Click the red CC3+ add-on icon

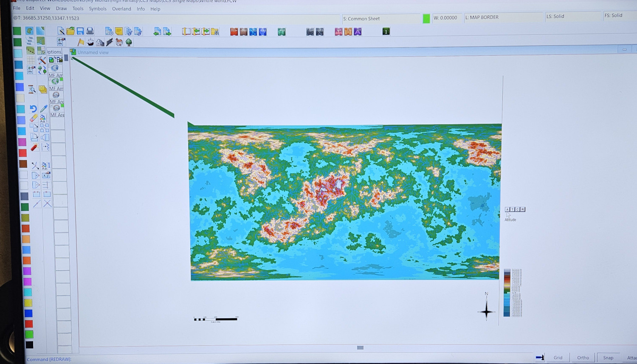pyautogui.click(x=234, y=31)
